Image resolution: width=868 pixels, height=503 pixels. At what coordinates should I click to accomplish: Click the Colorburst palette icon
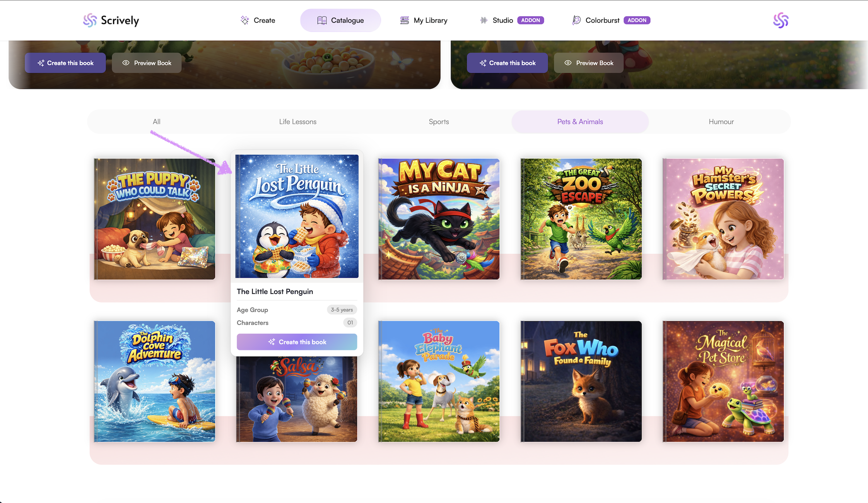click(x=576, y=20)
